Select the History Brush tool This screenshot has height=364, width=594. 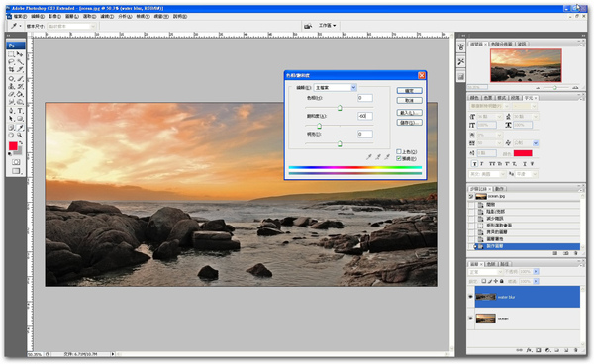pyautogui.click(x=20, y=86)
